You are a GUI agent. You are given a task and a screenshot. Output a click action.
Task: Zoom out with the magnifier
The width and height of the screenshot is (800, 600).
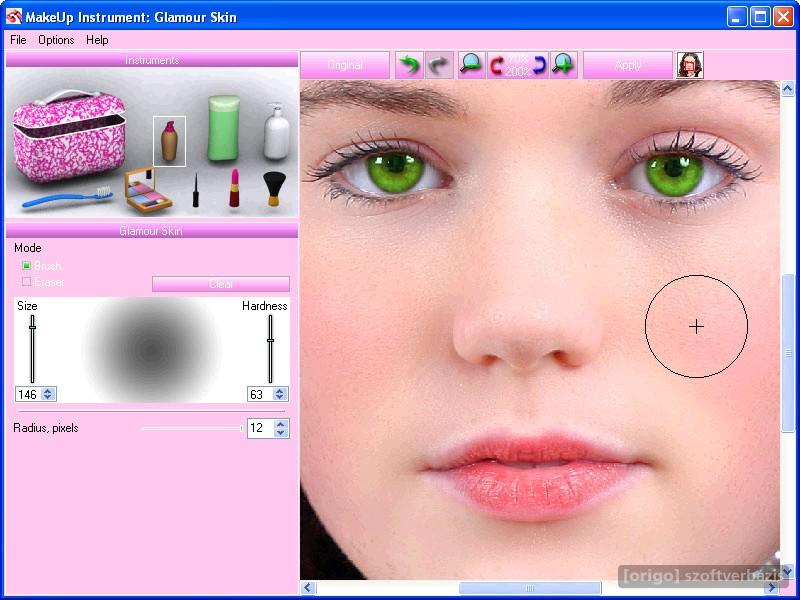(x=471, y=65)
